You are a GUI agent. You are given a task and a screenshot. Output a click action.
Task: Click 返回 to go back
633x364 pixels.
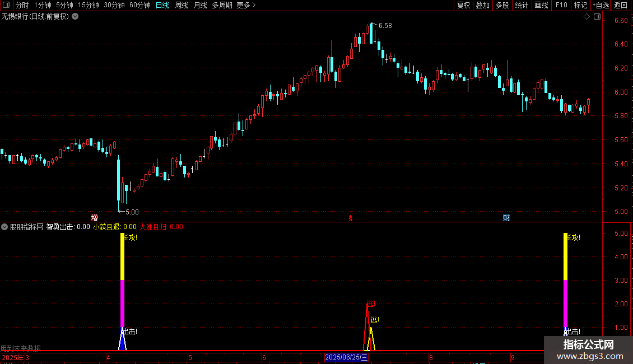[621, 5]
